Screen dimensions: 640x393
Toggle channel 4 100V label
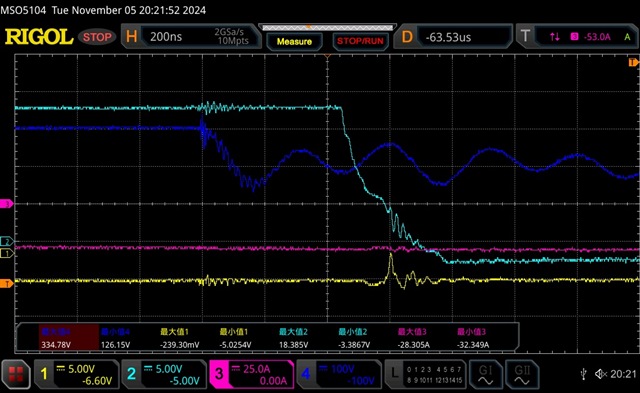tap(339, 374)
